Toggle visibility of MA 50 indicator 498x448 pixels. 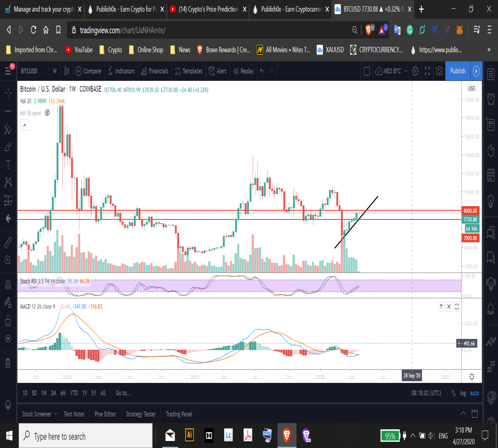[47, 113]
